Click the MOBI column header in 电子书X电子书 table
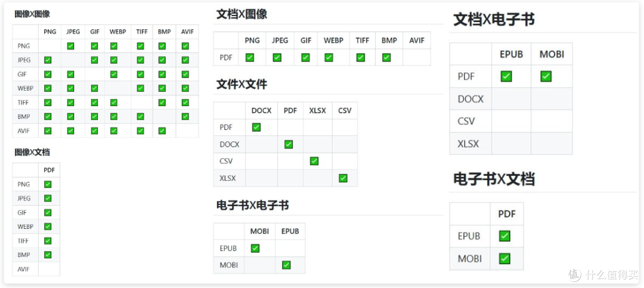Screen dimensions: 644x288 point(259,231)
